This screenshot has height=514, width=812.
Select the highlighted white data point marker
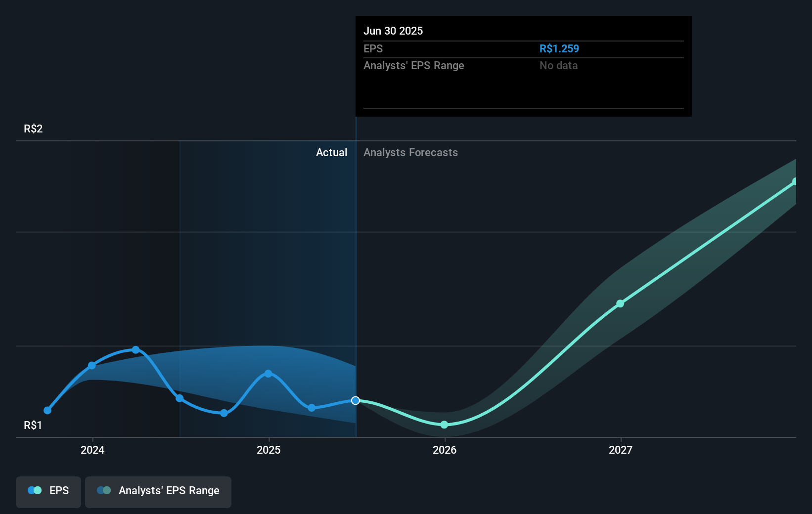coord(355,401)
